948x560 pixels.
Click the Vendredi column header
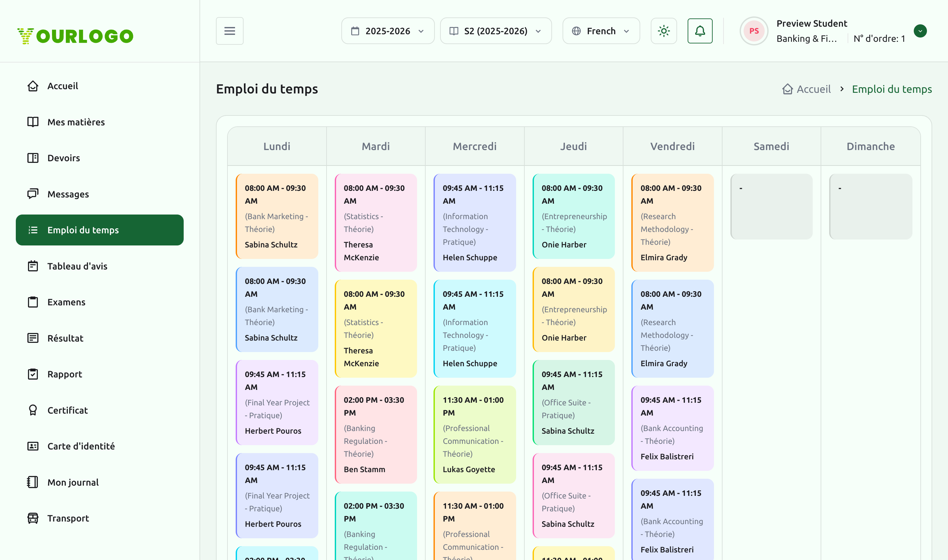(672, 146)
